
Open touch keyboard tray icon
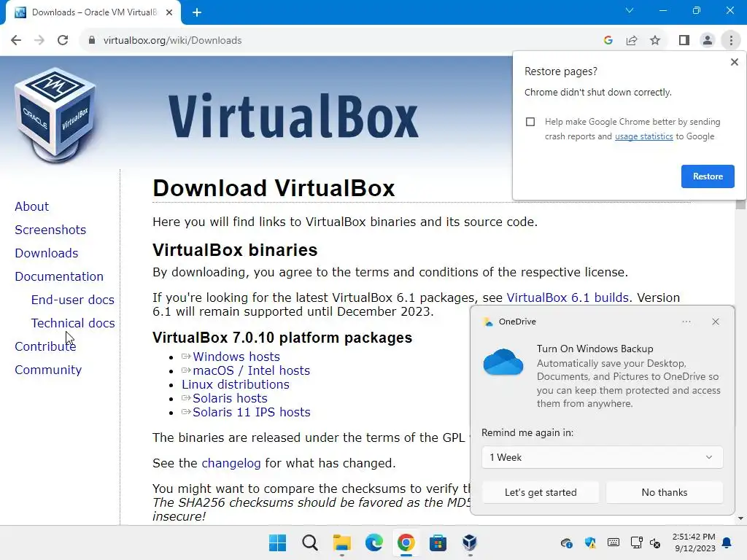coord(613,542)
